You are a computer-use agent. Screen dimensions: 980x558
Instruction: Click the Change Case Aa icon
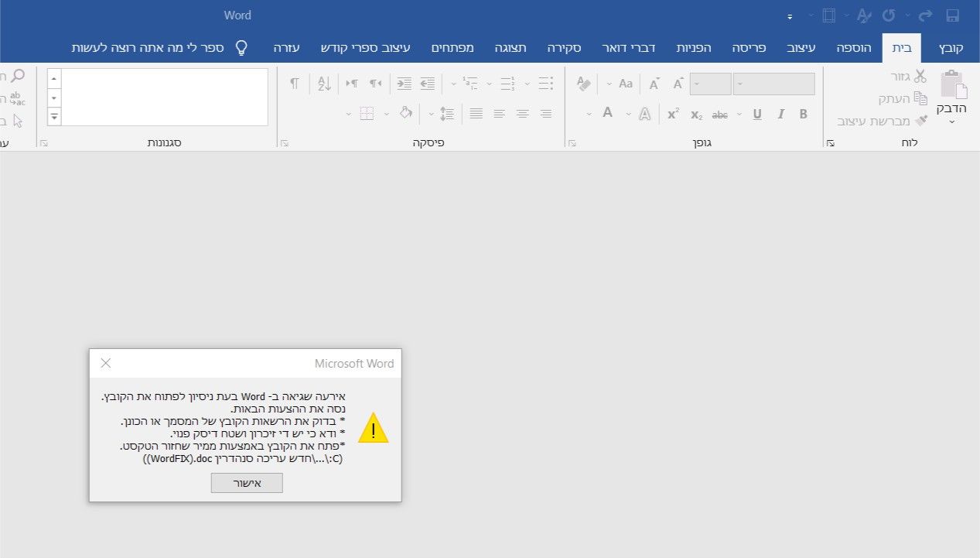626,84
